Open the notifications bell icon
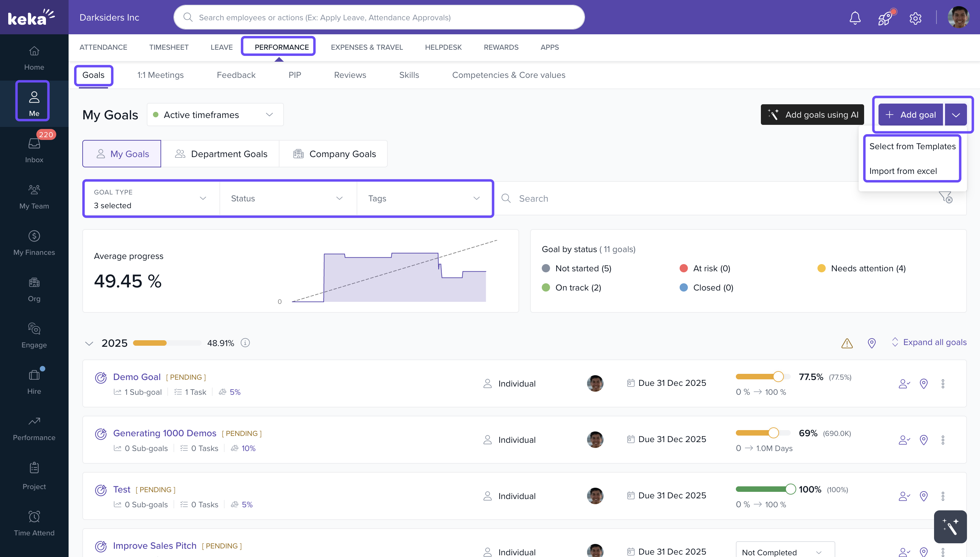This screenshot has width=980, height=557. [854, 17]
